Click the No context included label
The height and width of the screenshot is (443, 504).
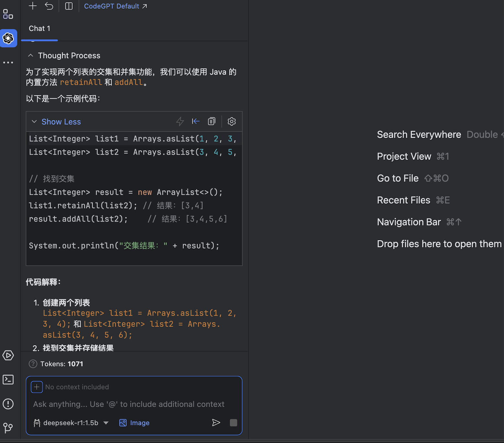tap(77, 387)
